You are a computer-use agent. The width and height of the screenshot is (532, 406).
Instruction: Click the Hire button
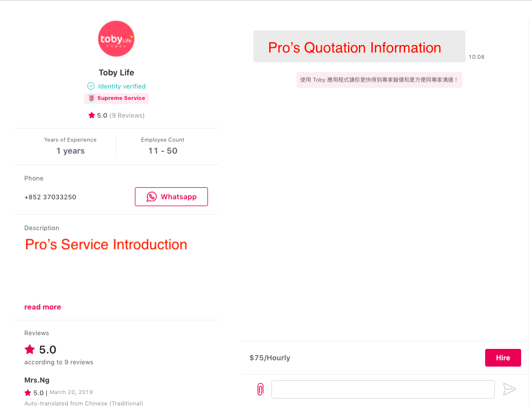point(503,358)
